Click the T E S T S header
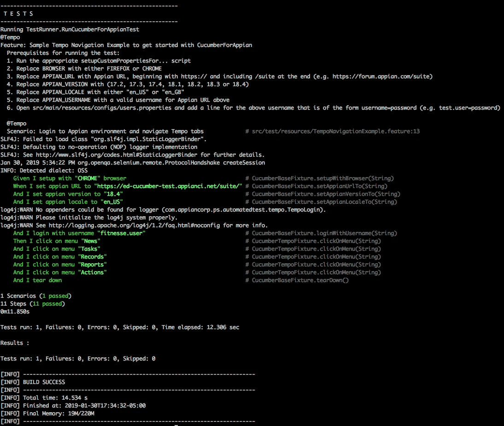 coord(18,14)
